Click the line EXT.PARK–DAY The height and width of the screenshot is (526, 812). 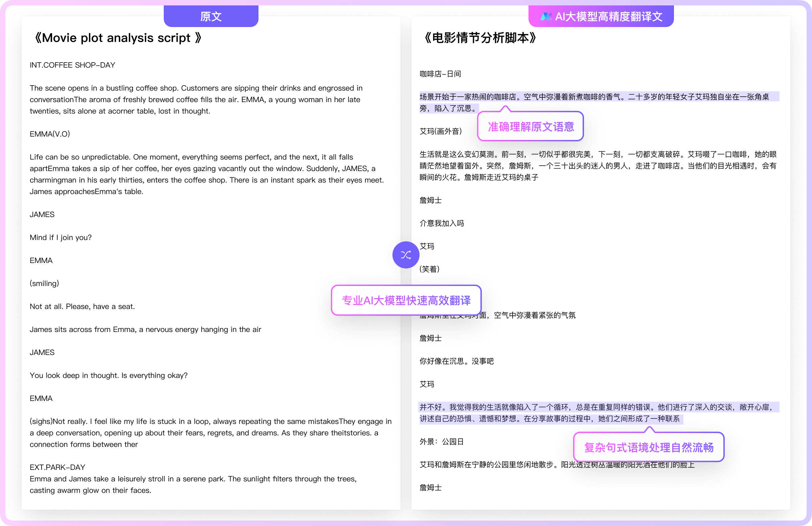57,467
